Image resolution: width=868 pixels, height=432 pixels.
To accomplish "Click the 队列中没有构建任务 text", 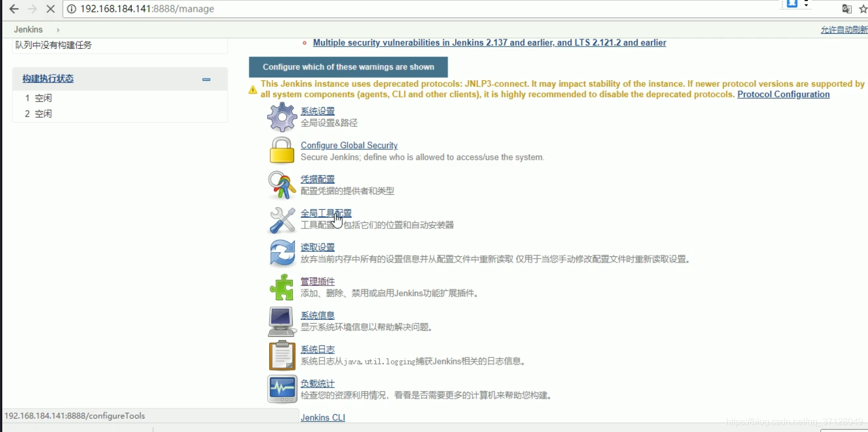I will click(x=53, y=45).
